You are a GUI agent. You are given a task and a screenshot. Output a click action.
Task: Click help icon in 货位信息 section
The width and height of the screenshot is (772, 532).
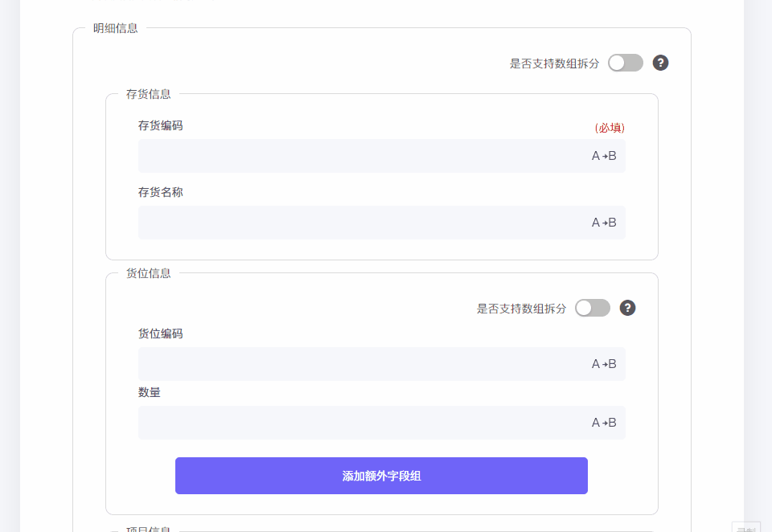(x=627, y=308)
